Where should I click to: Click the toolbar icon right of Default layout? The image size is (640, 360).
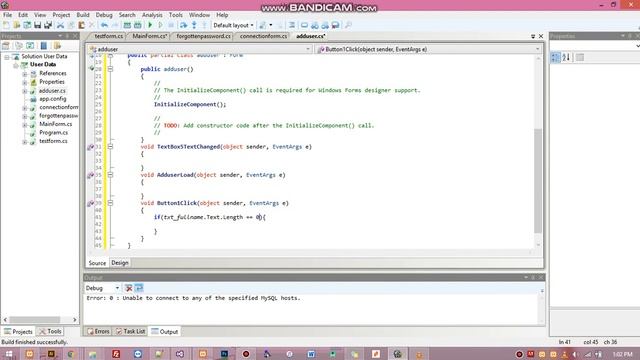pyautogui.click(x=263, y=25)
